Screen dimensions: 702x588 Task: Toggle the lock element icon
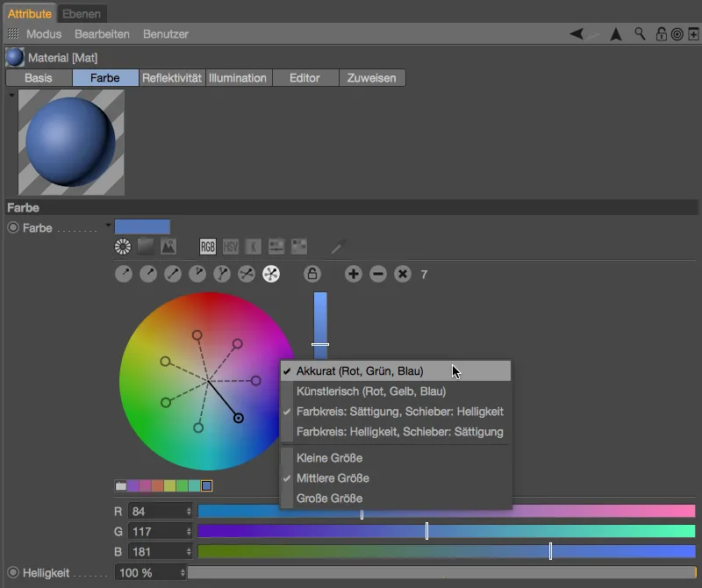pos(662,34)
